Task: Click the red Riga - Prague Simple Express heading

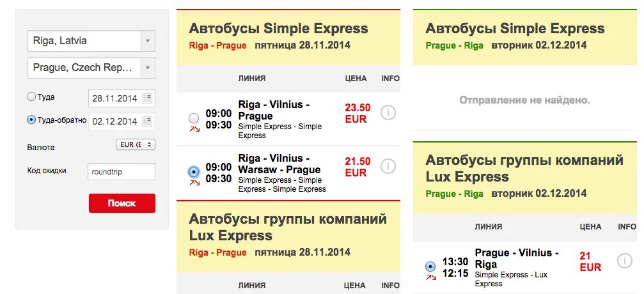Action: 217,45
